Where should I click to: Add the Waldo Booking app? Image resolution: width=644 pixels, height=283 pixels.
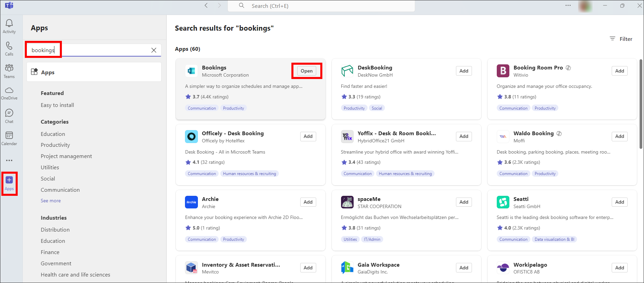(x=620, y=136)
